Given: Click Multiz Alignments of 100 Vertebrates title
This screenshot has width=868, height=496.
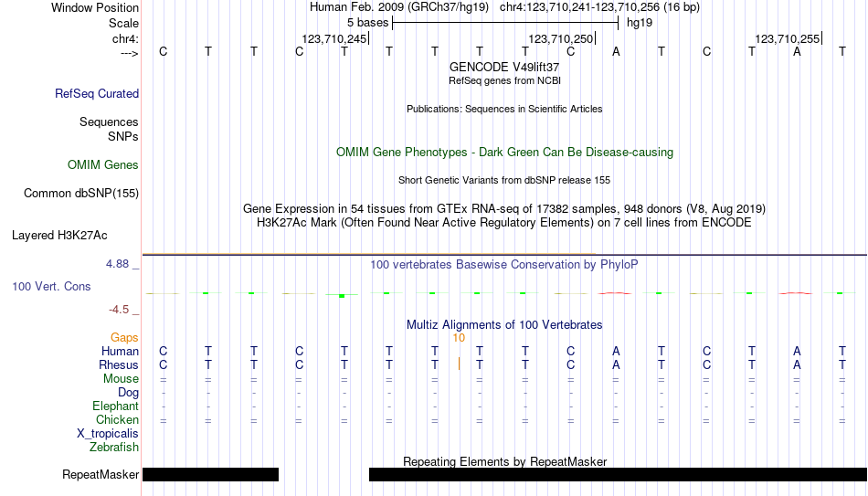Looking at the screenshot, I should point(504,325).
